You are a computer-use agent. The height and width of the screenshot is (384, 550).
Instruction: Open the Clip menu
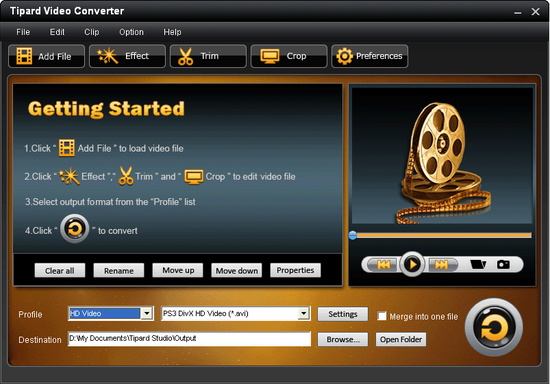click(x=92, y=32)
